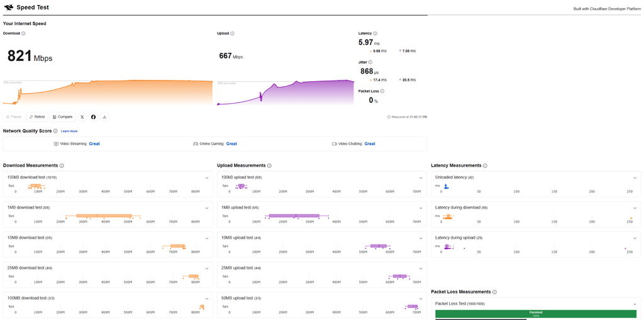Click the 7.05 ms upload latency value

tap(408, 52)
